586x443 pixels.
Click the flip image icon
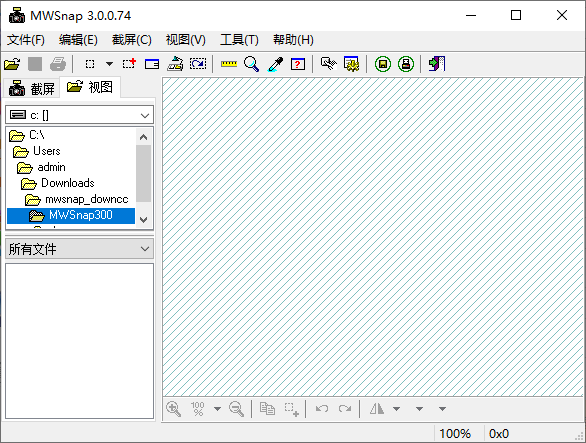coord(377,409)
